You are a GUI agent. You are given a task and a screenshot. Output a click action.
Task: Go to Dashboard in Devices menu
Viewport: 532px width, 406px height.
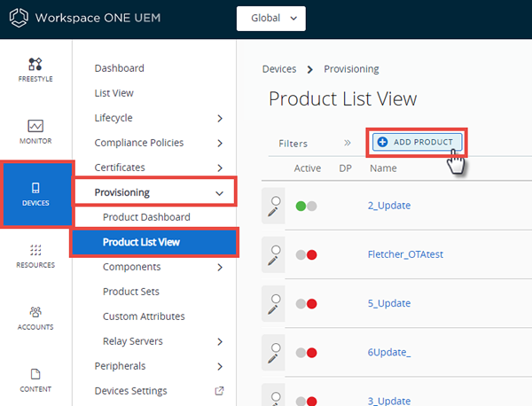[120, 68]
